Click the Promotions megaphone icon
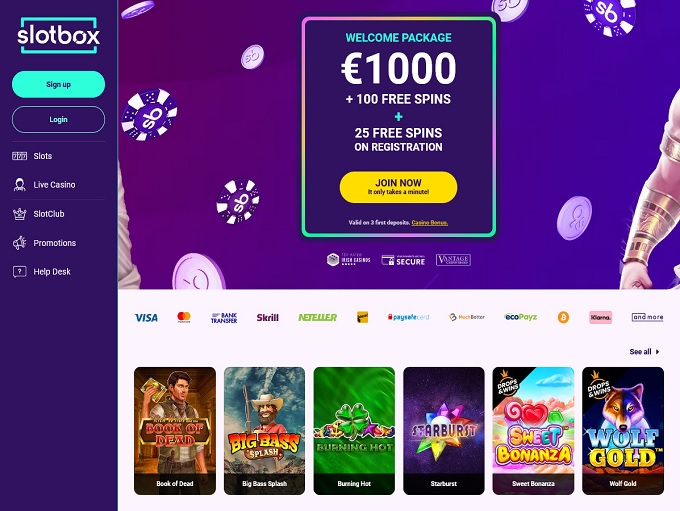Screen dimensions: 680x511 coord(20,243)
